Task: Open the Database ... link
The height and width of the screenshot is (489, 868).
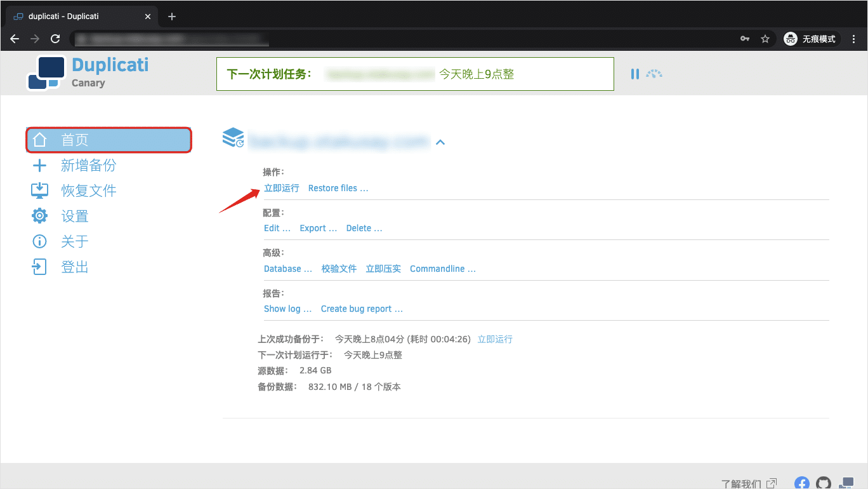Action: (288, 269)
